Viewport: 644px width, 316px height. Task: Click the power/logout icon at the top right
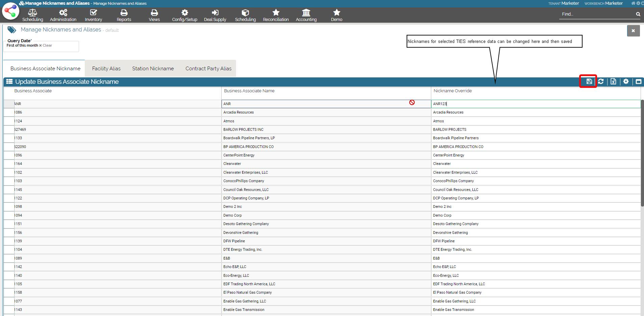642,3
